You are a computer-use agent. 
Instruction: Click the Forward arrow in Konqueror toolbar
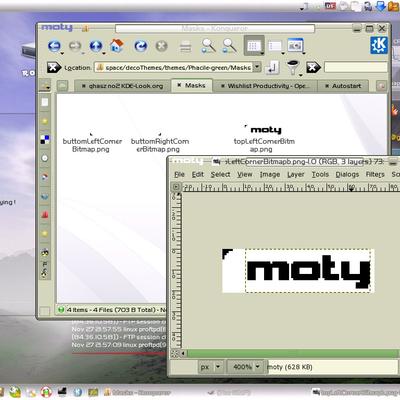[75, 46]
